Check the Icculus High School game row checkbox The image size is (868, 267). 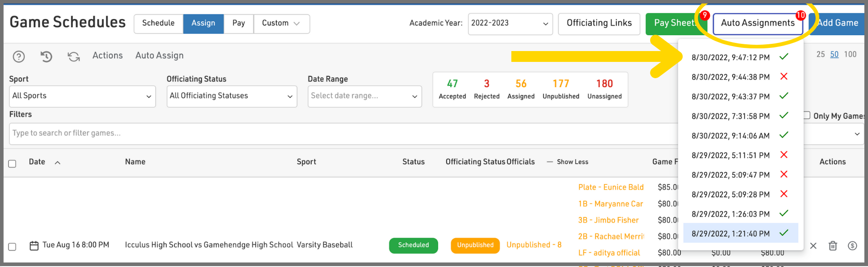(x=12, y=247)
